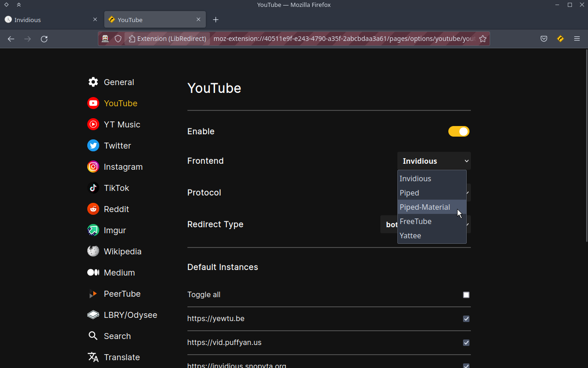The width and height of the screenshot is (588, 368).
Task: Open YT Music settings link
Action: [122, 124]
